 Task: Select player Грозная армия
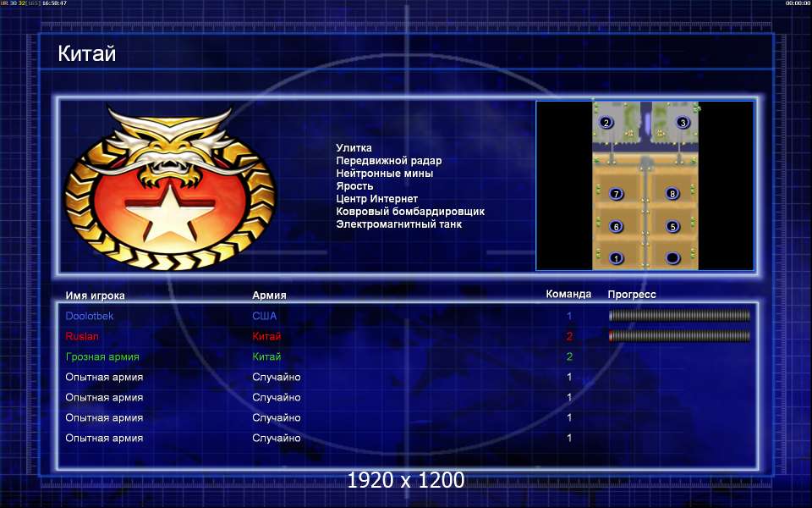102,356
